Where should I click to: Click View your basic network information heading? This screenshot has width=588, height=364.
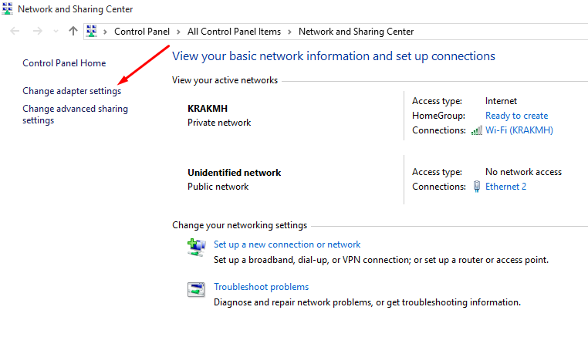tap(333, 56)
